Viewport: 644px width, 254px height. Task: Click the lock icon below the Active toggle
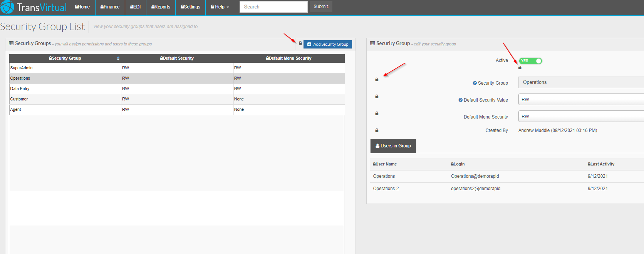pyautogui.click(x=520, y=67)
